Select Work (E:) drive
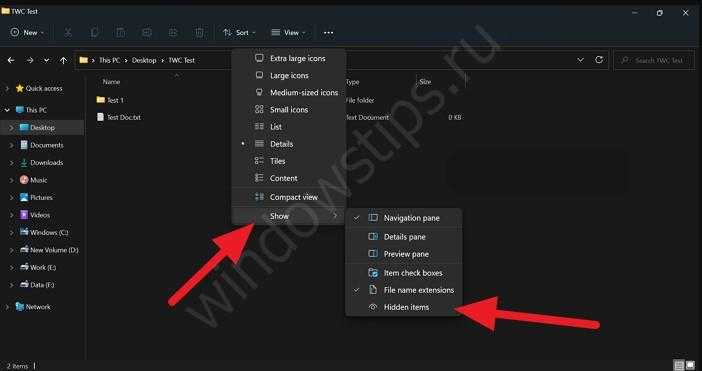702x371 pixels. 43,267
